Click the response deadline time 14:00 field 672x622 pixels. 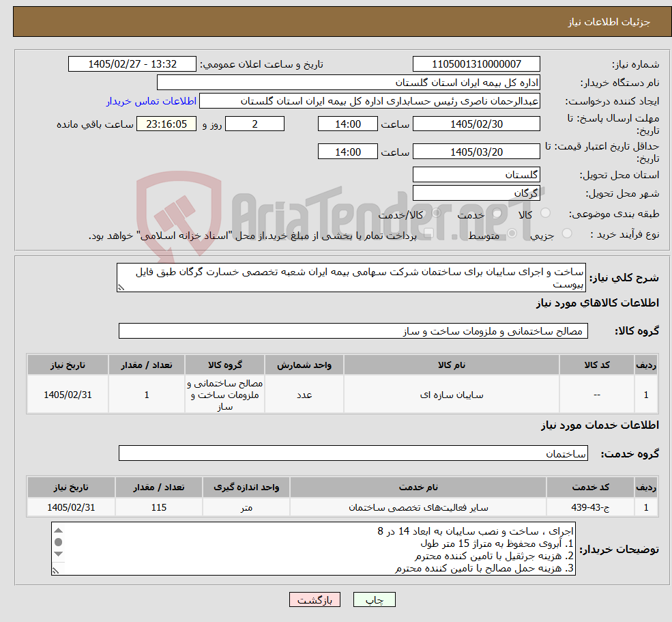(x=347, y=124)
